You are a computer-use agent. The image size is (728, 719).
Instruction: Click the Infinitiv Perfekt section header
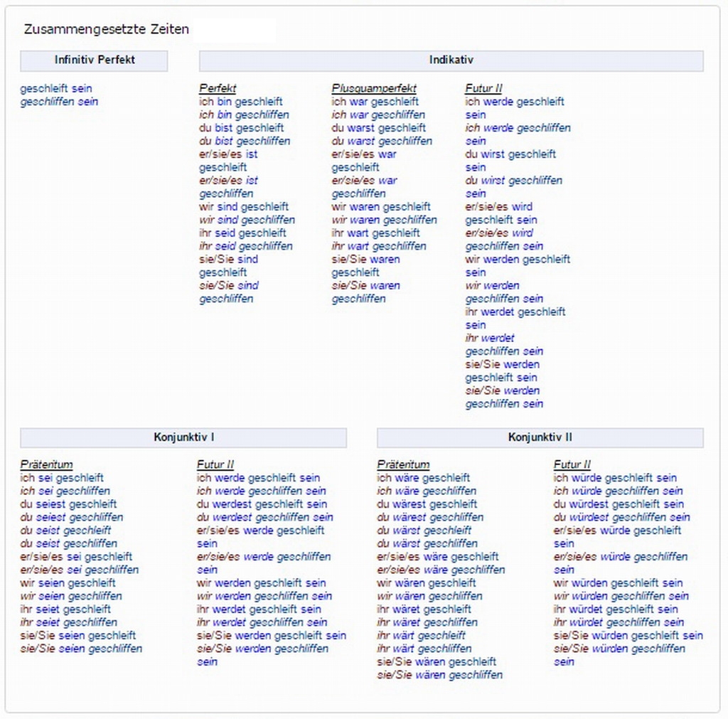point(94,60)
